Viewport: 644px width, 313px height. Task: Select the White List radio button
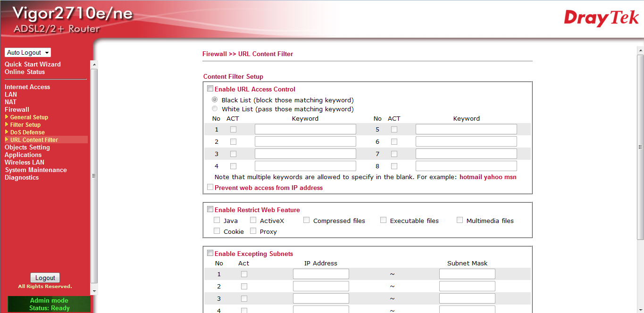[215, 109]
